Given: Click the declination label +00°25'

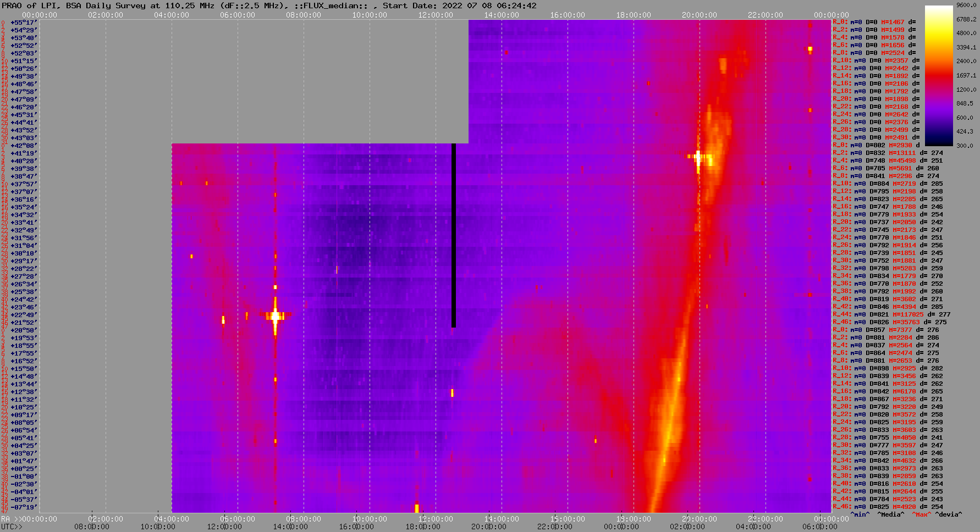Looking at the screenshot, I should click(x=24, y=469).
